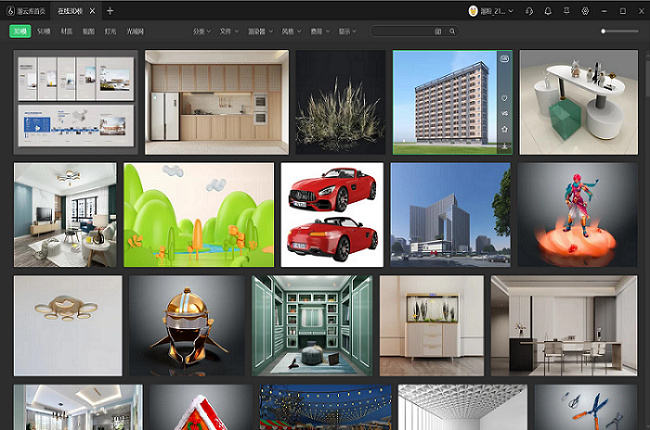Select the 光域网 IES tab

point(135,32)
